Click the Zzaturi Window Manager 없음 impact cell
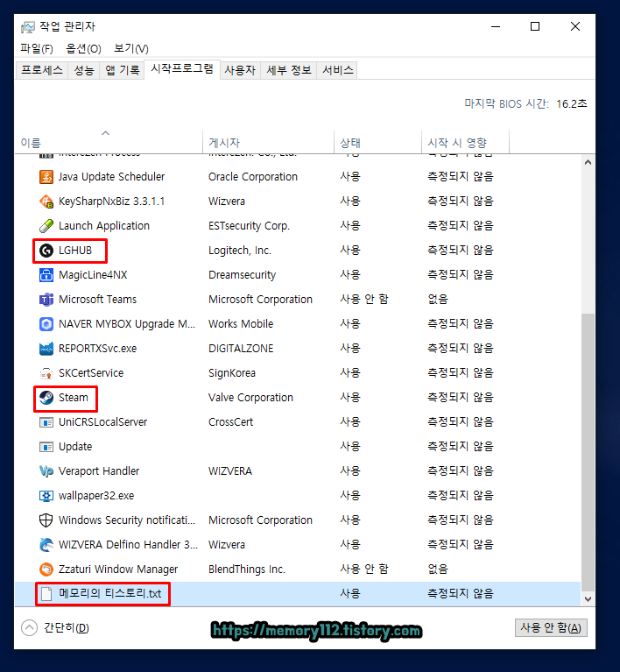 (438, 569)
